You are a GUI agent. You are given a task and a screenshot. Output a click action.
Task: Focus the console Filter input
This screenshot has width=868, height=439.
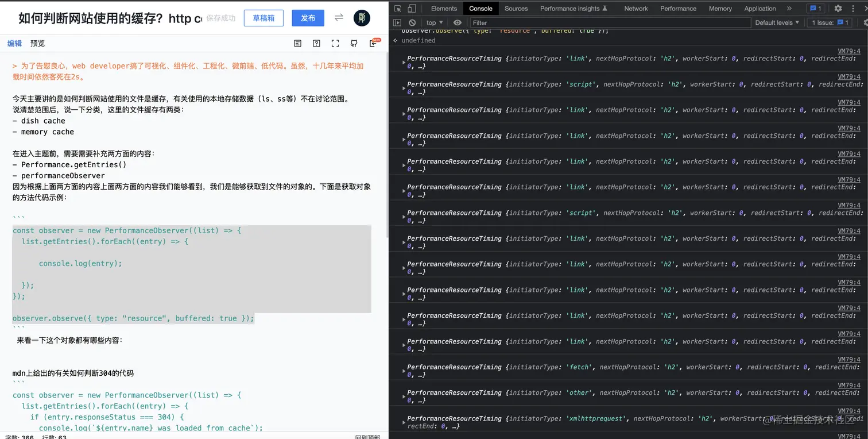[x=610, y=23]
